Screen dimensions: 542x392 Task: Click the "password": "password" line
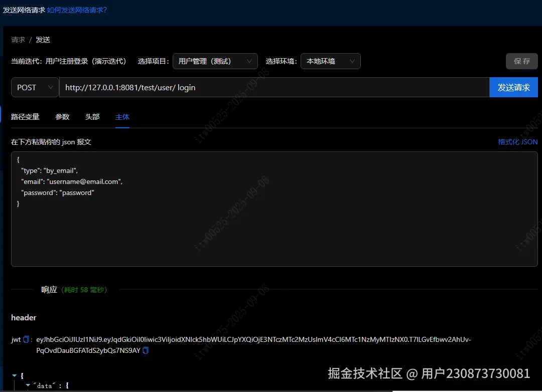click(x=58, y=192)
